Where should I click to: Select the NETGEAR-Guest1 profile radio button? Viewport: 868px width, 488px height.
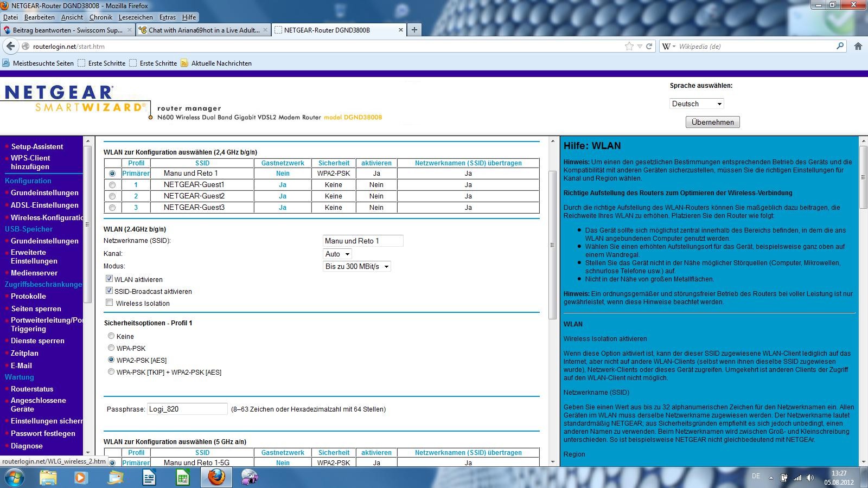pyautogui.click(x=112, y=185)
